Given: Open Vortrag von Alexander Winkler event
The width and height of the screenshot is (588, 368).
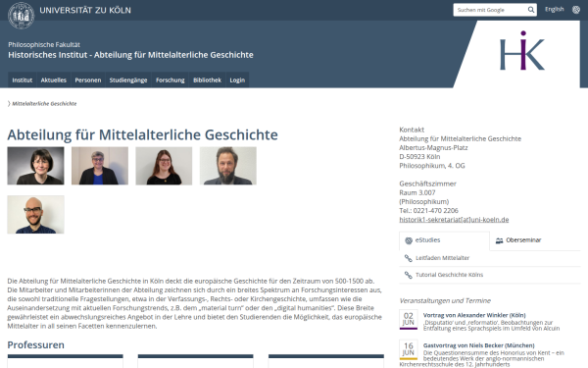Looking at the screenshot, I should (474, 315).
